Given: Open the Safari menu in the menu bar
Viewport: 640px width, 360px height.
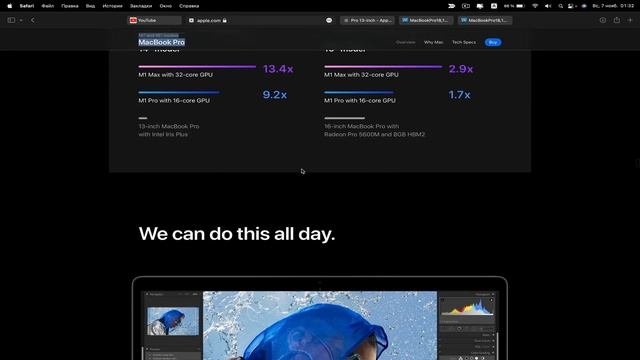Looking at the screenshot, I should coord(27,6).
